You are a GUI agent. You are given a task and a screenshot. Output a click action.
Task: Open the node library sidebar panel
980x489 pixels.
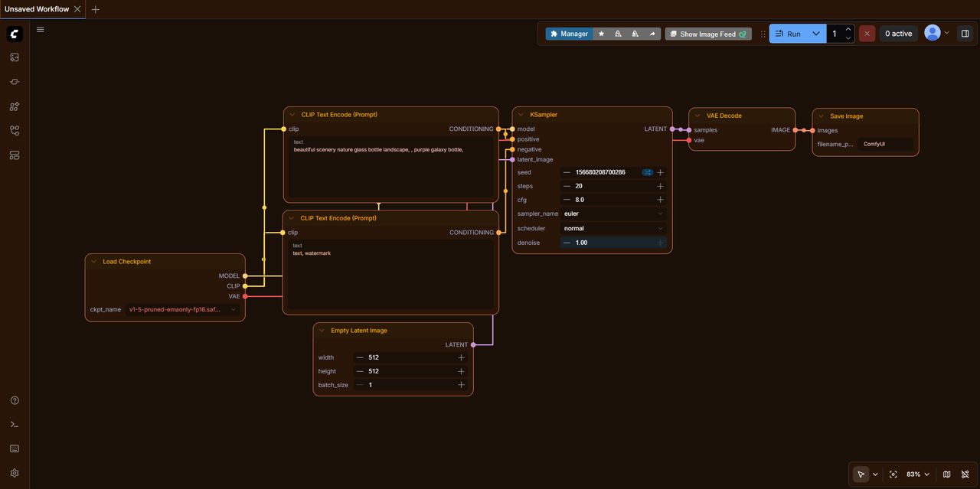pos(15,82)
